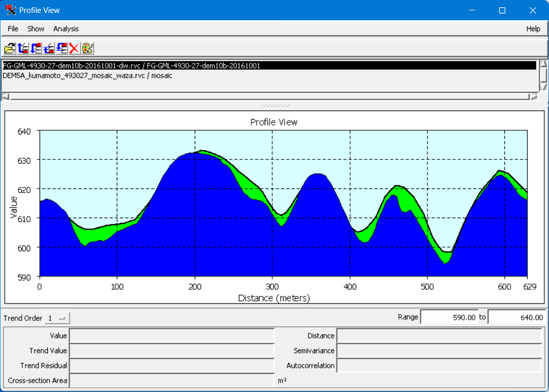Click the Semivariance readout field
549x392 pixels.
(x=439, y=350)
